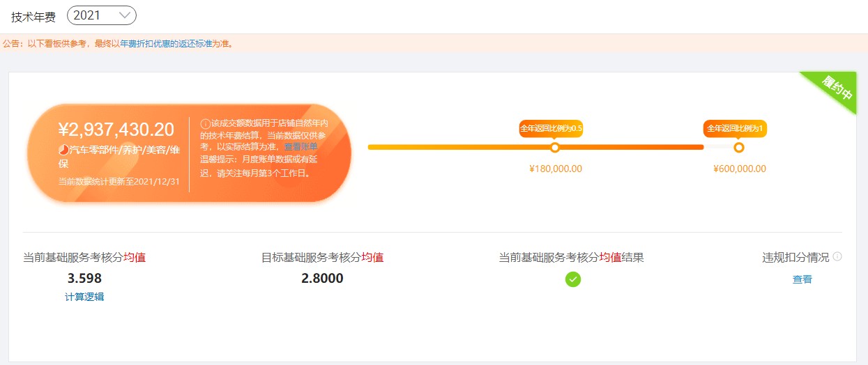Image resolution: width=868 pixels, height=365 pixels.
Task: Click the ¥180,000.00 progress milestone circle
Action: tap(555, 148)
